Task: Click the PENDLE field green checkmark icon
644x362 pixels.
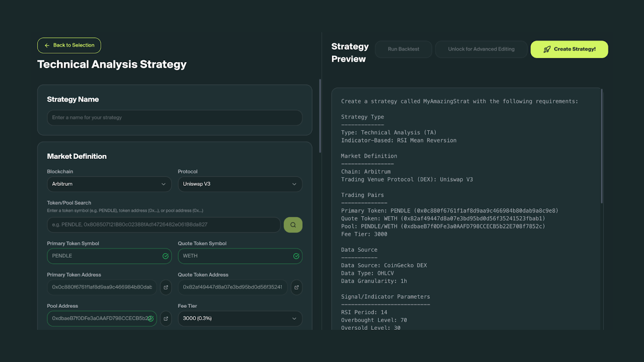Action: click(165, 256)
